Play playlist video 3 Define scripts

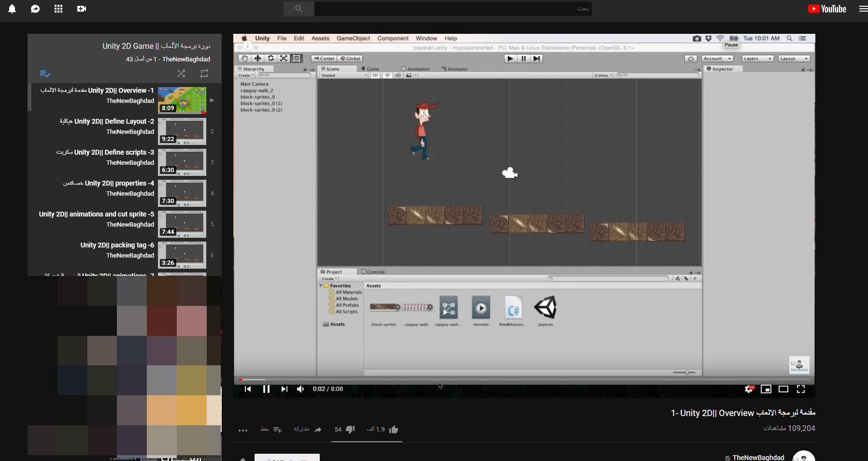[x=182, y=162]
